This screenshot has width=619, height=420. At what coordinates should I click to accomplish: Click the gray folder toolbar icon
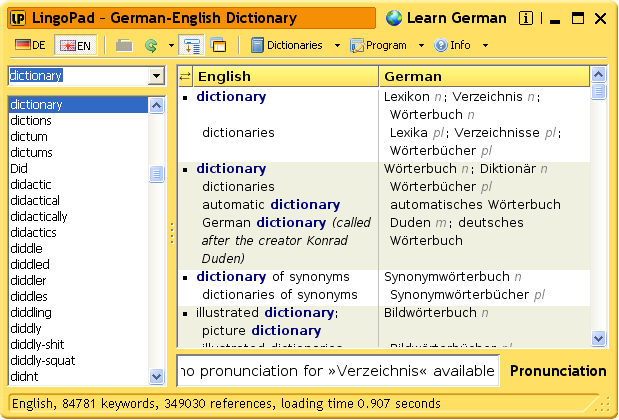tap(124, 45)
